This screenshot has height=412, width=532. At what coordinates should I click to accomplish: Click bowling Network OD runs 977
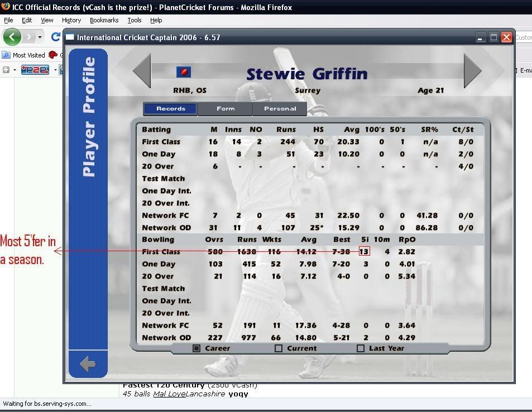[249, 337]
